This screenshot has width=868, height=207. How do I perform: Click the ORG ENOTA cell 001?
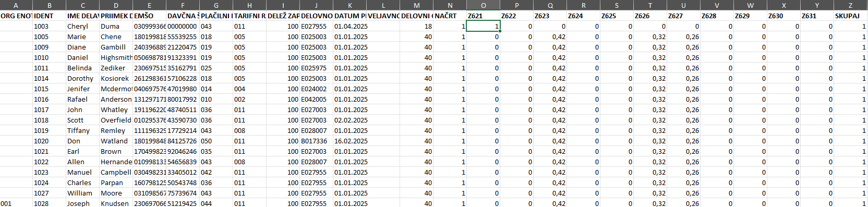point(16,203)
